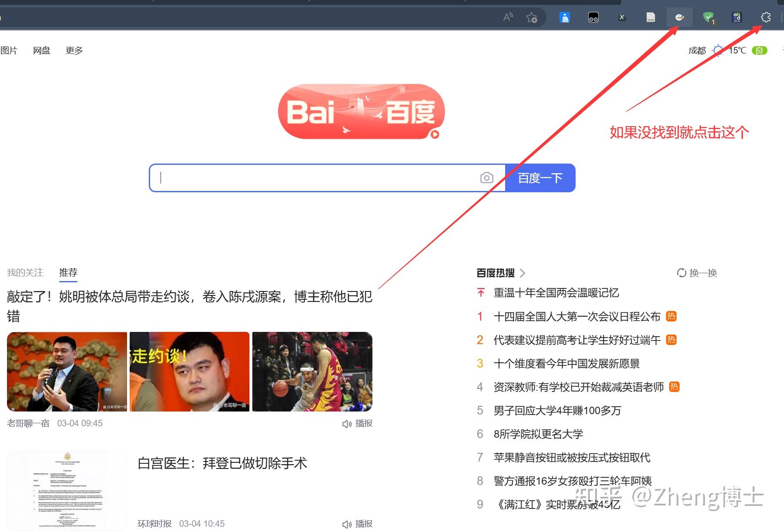The image size is (784, 532).
Task: Switch to the 我的关注 tab
Action: tap(25, 272)
